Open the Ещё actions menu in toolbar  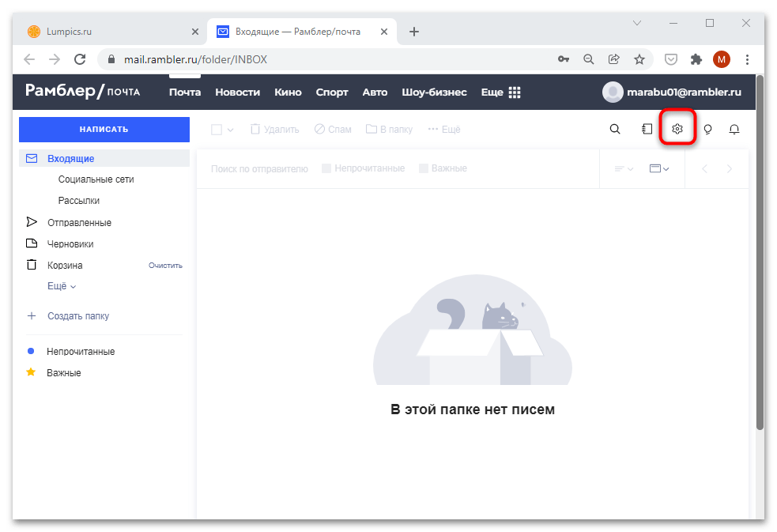pos(444,130)
